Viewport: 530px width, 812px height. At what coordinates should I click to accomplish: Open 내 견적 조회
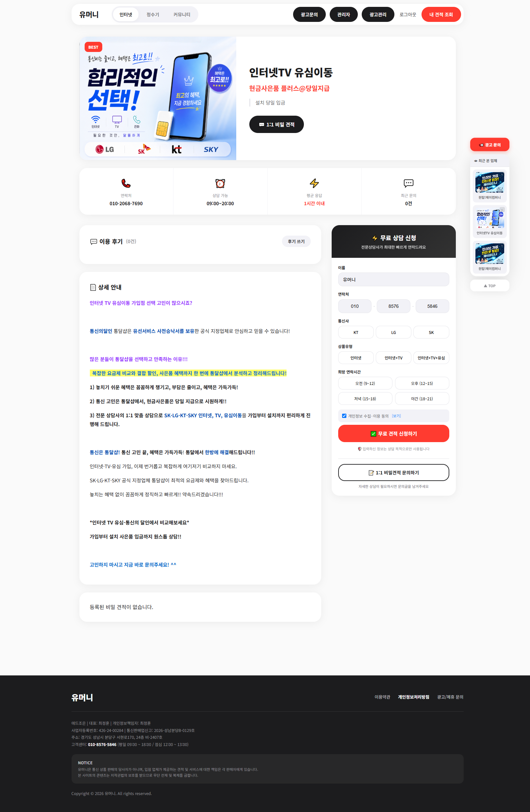pos(441,15)
